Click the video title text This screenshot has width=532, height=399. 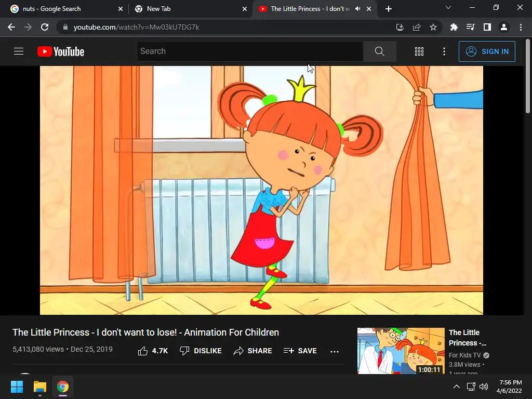coord(145,332)
